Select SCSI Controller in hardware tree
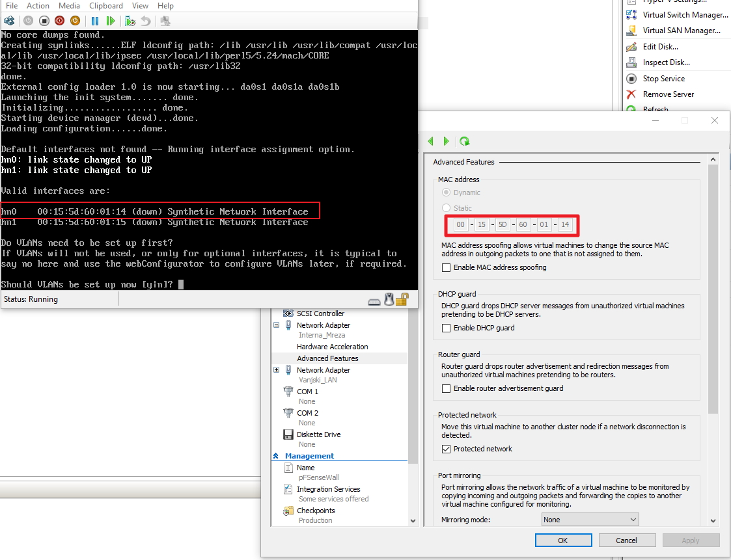This screenshot has width=731, height=560. tap(320, 313)
